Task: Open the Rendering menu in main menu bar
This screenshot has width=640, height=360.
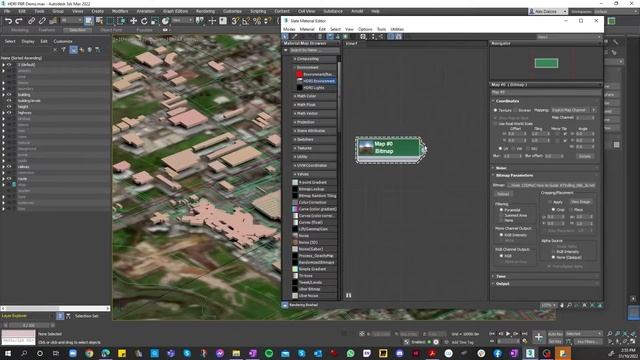Action: pyautogui.click(x=205, y=11)
